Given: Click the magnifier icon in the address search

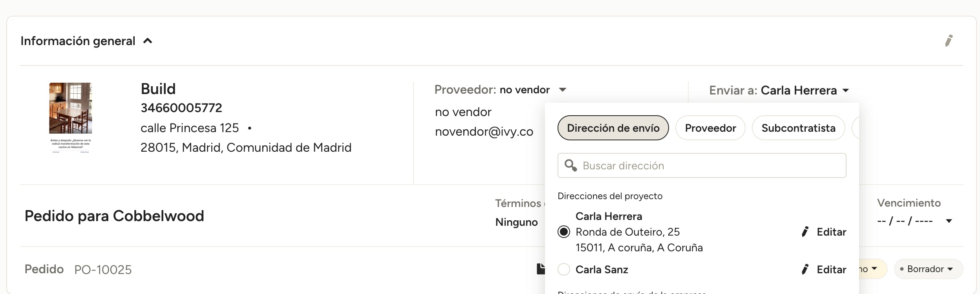Looking at the screenshot, I should point(570,165).
